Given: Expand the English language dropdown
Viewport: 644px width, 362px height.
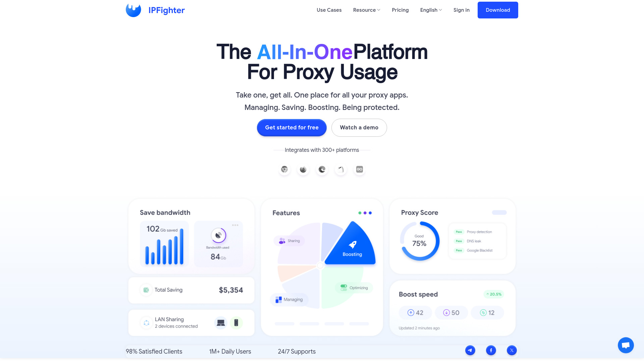Looking at the screenshot, I should click(x=431, y=10).
